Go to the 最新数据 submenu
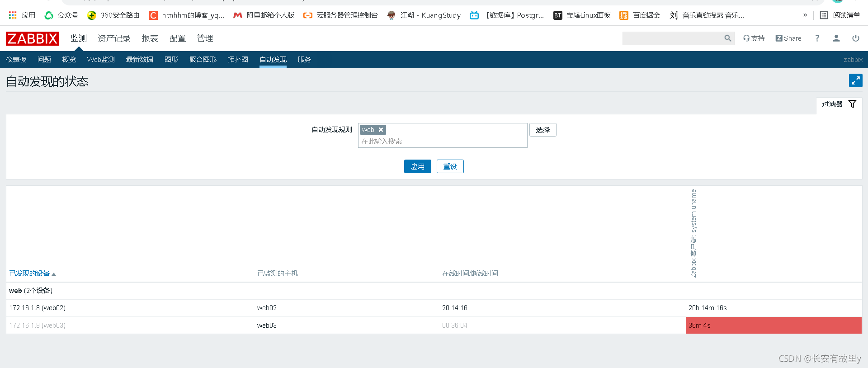Viewport: 868px width, 368px height. click(x=140, y=60)
